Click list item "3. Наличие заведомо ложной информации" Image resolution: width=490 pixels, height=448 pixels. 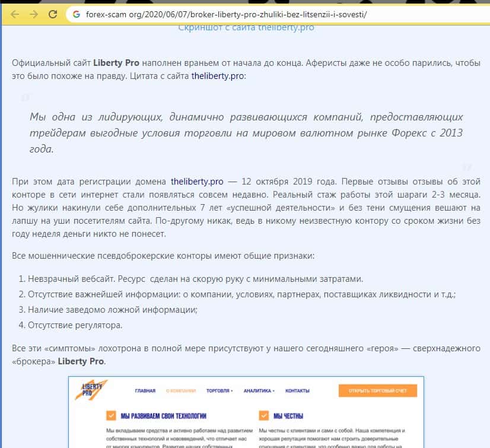tap(108, 310)
